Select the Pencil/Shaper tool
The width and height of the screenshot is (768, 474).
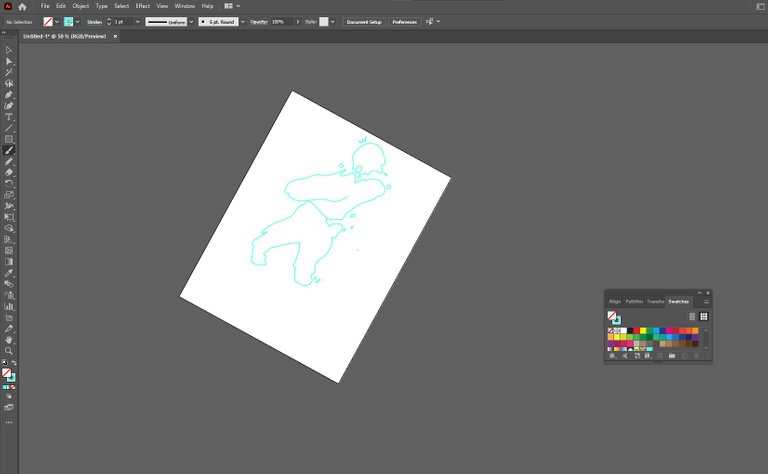coord(9,162)
